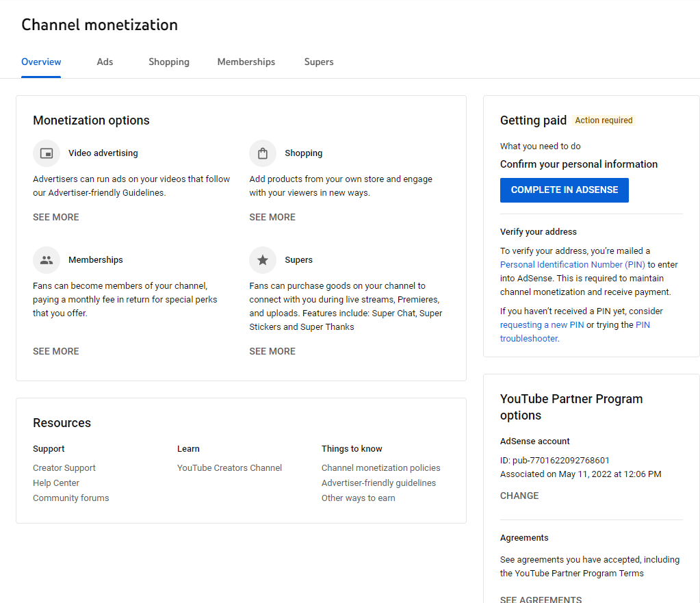Open the Ads tab

(105, 62)
